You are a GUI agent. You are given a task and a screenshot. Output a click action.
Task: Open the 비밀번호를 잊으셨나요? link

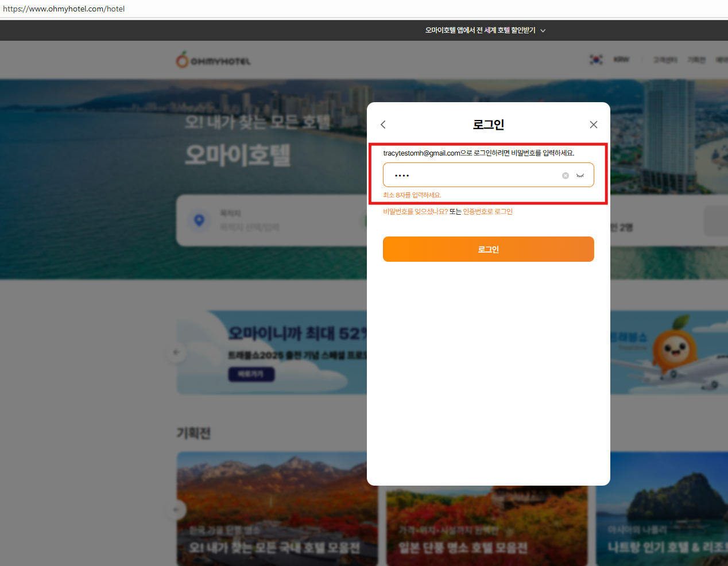(416, 212)
